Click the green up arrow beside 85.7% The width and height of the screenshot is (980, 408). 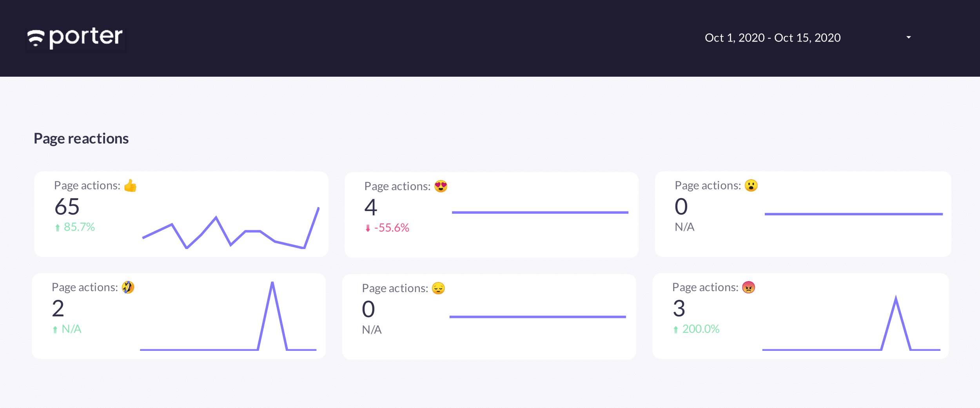58,227
